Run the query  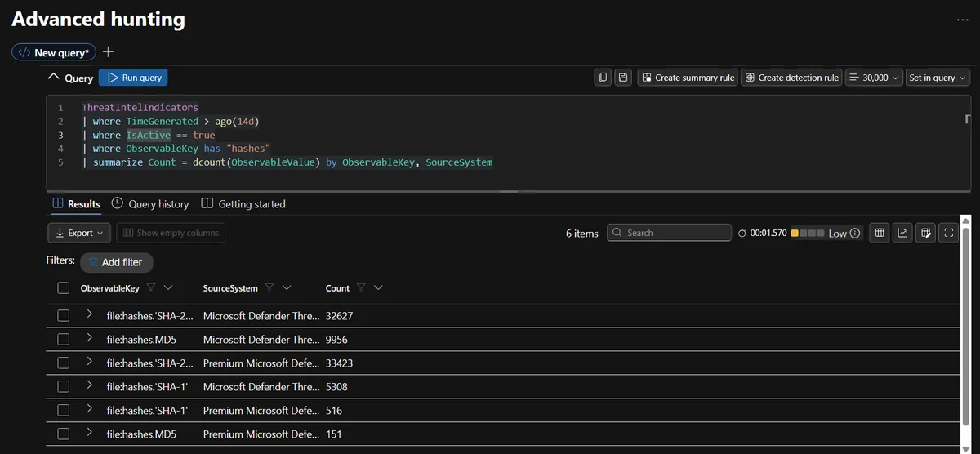(x=133, y=78)
